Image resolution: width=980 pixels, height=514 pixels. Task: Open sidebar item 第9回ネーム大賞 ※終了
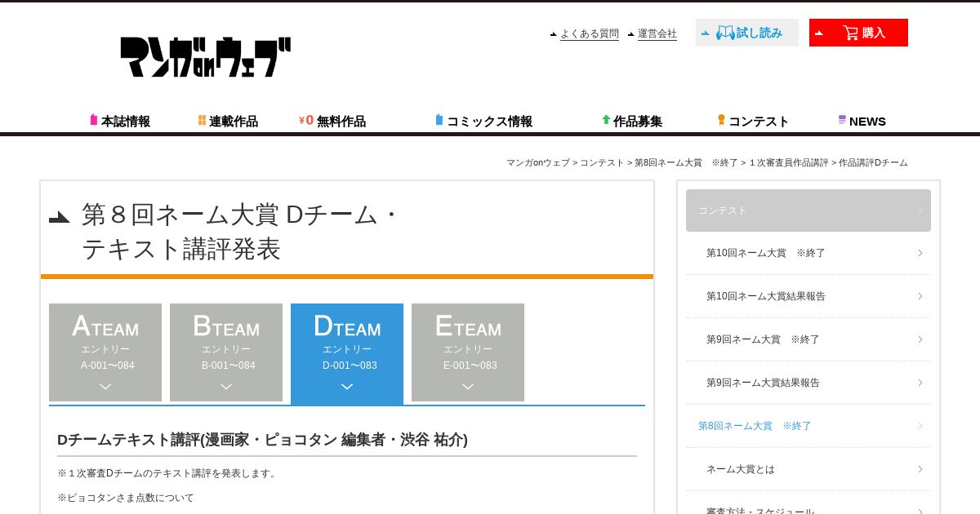click(808, 339)
